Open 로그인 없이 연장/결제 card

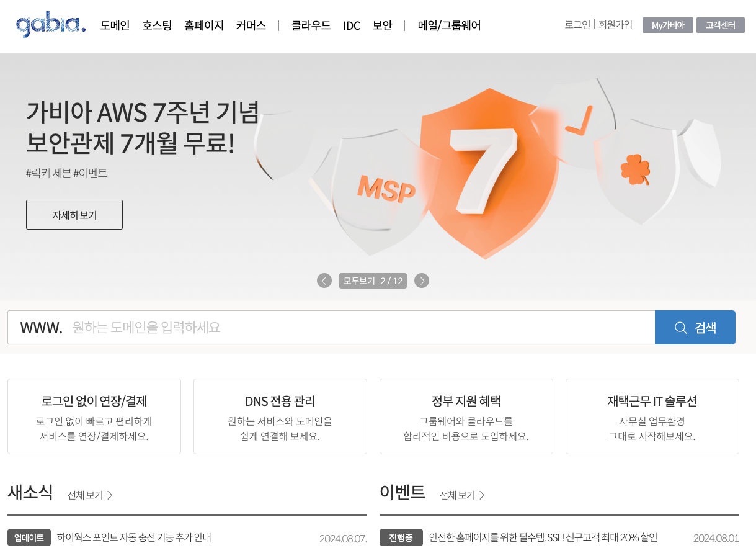pyautogui.click(x=94, y=416)
